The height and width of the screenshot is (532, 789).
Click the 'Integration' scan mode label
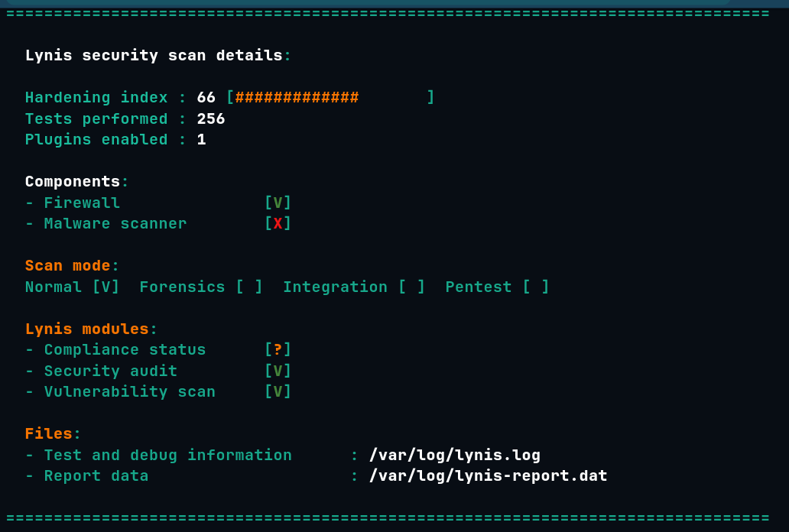pyautogui.click(x=335, y=287)
